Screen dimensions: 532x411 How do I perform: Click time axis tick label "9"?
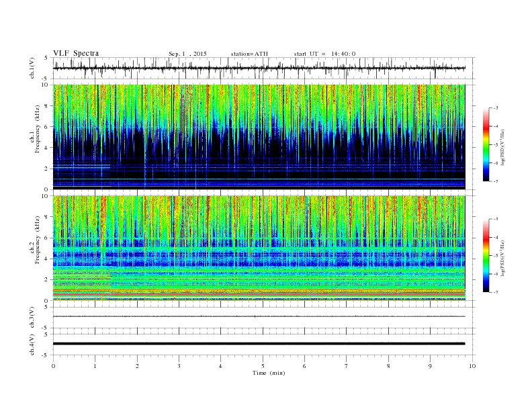tap(430, 366)
